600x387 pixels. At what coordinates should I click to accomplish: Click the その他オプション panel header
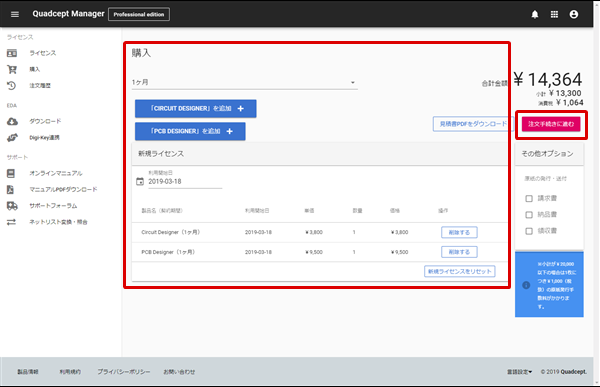click(548, 154)
